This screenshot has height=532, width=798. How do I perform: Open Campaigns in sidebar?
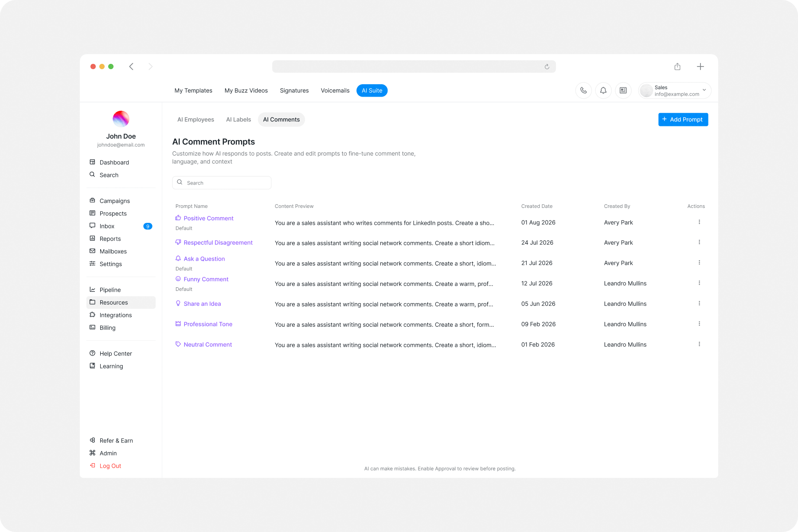pos(114,201)
